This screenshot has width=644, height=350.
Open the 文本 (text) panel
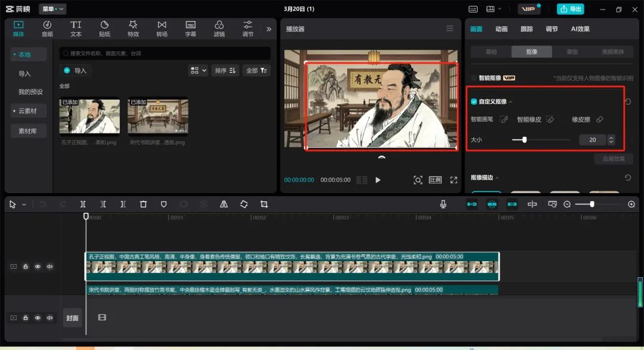point(76,29)
